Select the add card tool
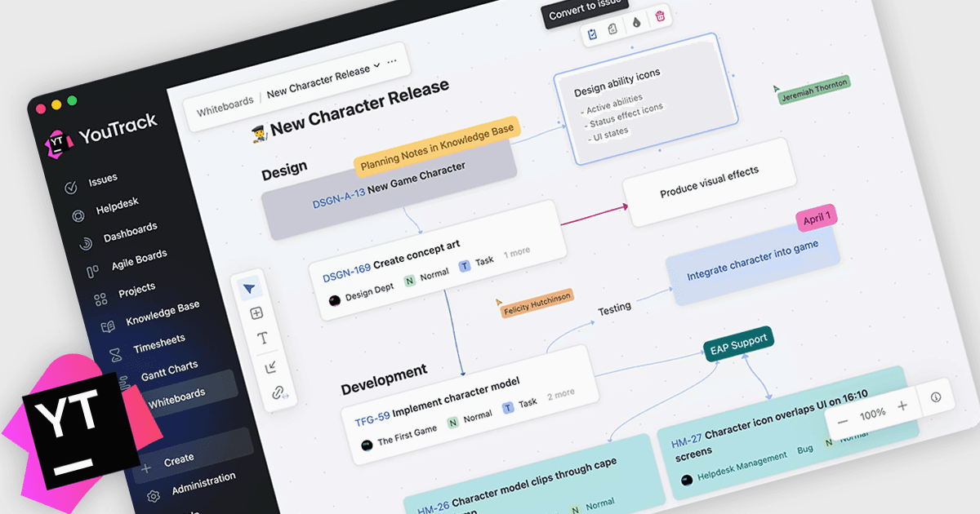 coord(256,313)
